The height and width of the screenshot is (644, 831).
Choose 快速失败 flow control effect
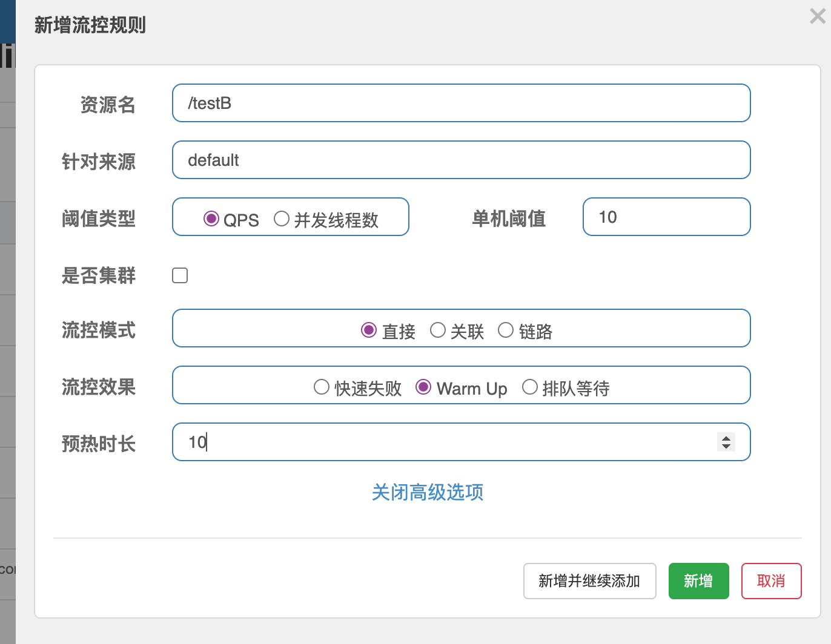tap(321, 387)
